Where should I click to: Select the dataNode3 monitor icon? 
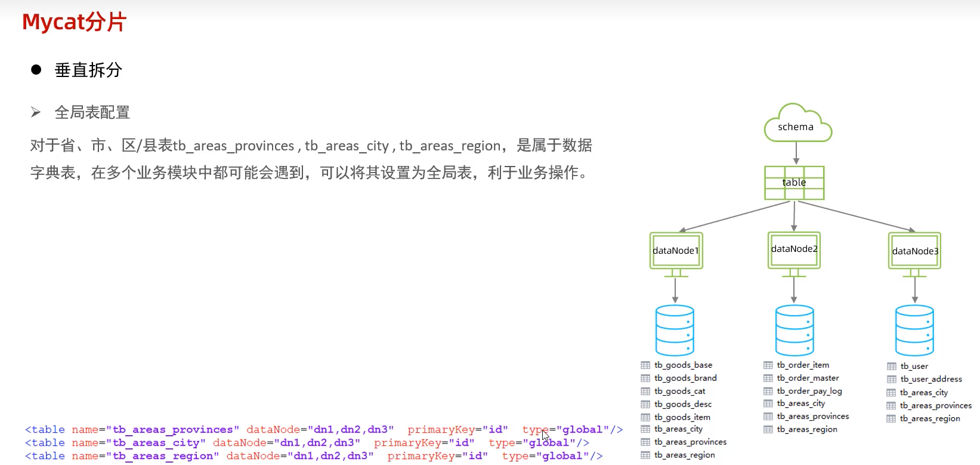[x=915, y=254]
